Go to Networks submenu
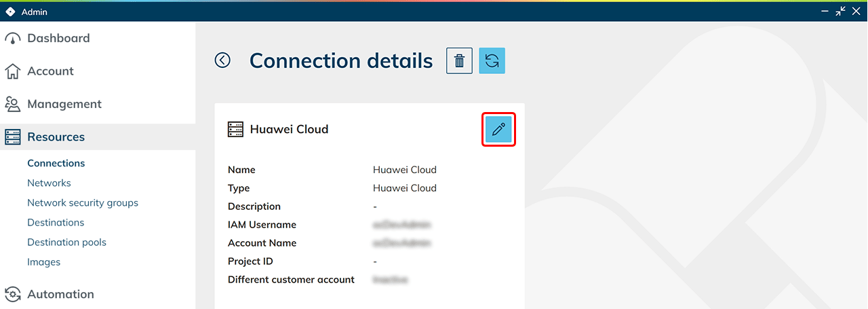Image resolution: width=868 pixels, height=309 pixels. (49, 183)
